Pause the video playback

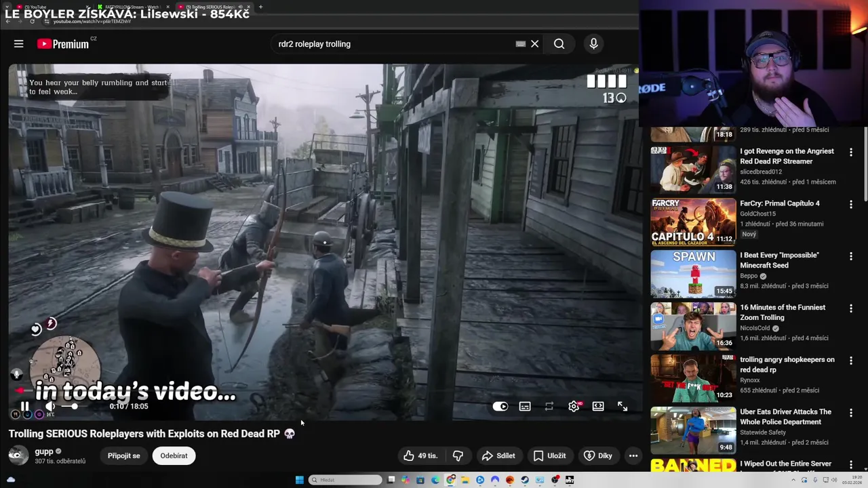click(24, 407)
